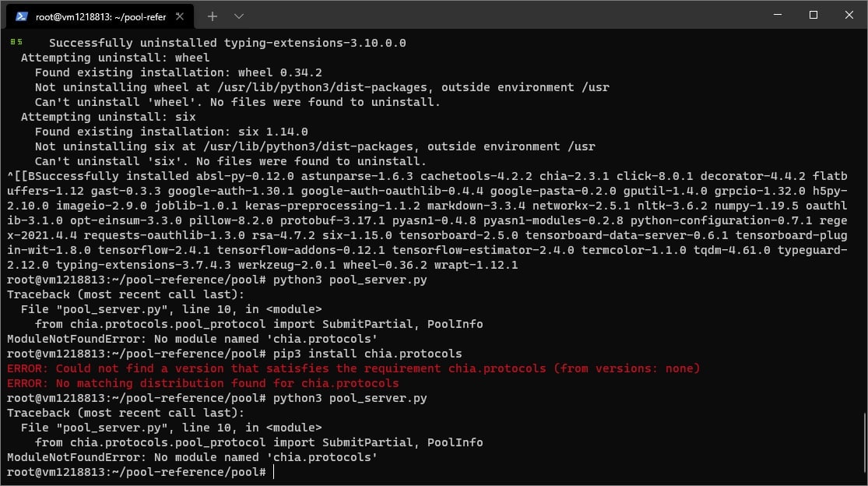Click the 'wheel-0.36.2 wrapt-1.12.1' text

click(x=430, y=265)
